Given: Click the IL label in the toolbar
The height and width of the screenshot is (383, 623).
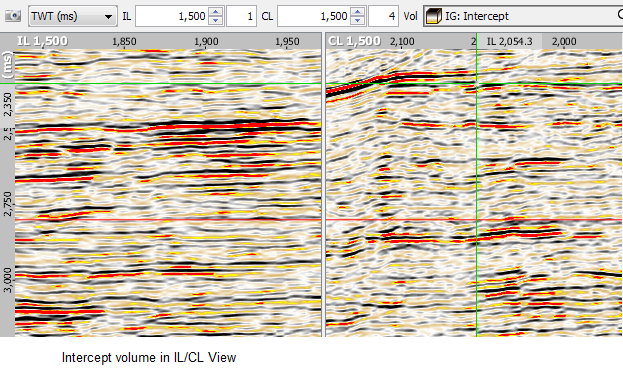Looking at the screenshot, I should tap(126, 16).
